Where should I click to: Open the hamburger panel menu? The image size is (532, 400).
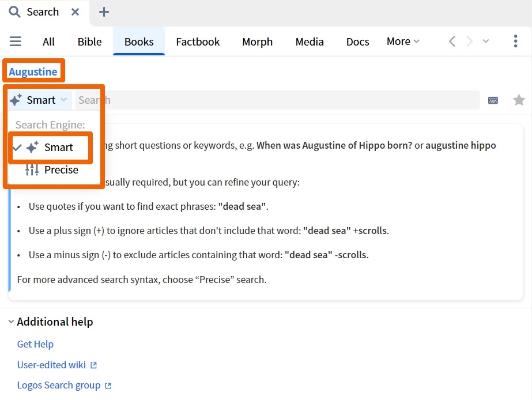pyautogui.click(x=15, y=41)
